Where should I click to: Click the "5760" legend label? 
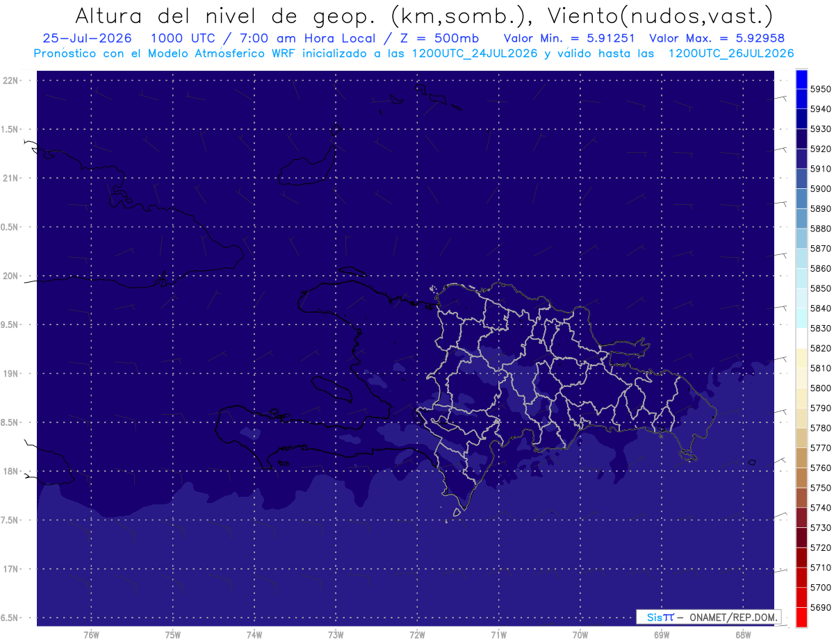(x=821, y=468)
